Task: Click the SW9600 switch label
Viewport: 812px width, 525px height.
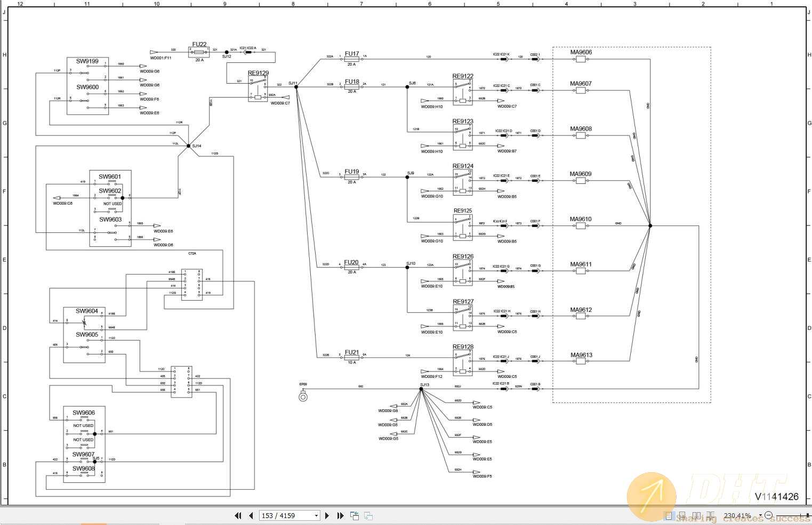Action: (87, 87)
